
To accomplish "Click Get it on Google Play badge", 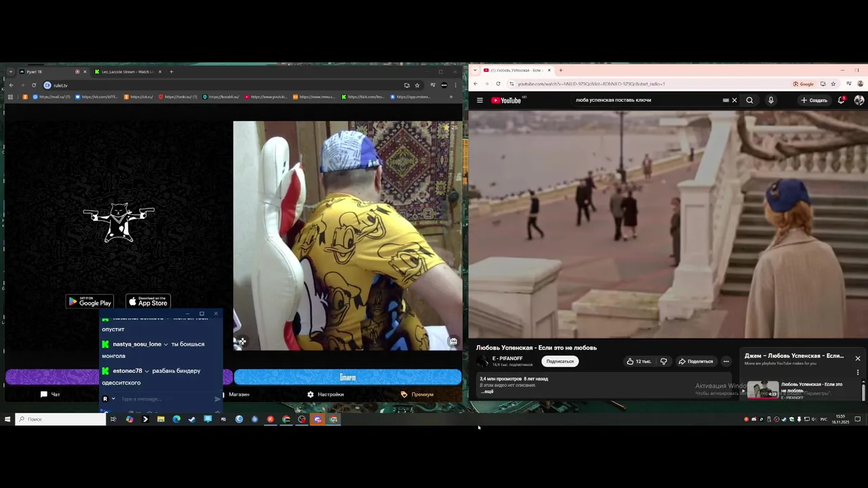I will 90,302.
